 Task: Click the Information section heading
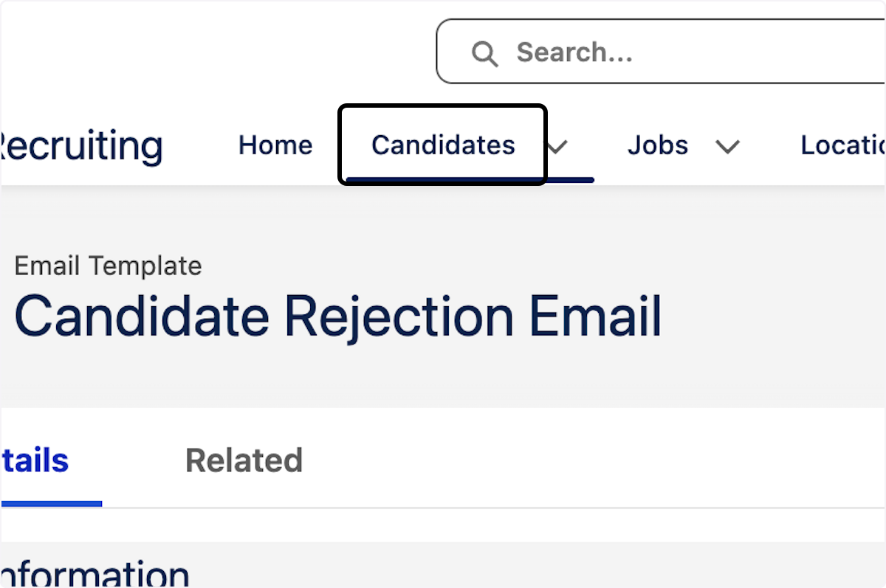click(x=94, y=572)
